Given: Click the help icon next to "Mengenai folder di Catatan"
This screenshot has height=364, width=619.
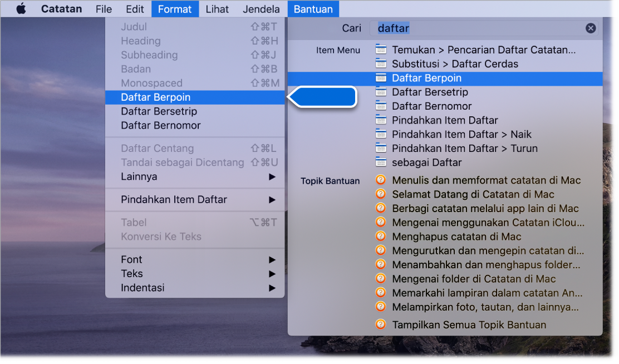Looking at the screenshot, I should coord(381,279).
